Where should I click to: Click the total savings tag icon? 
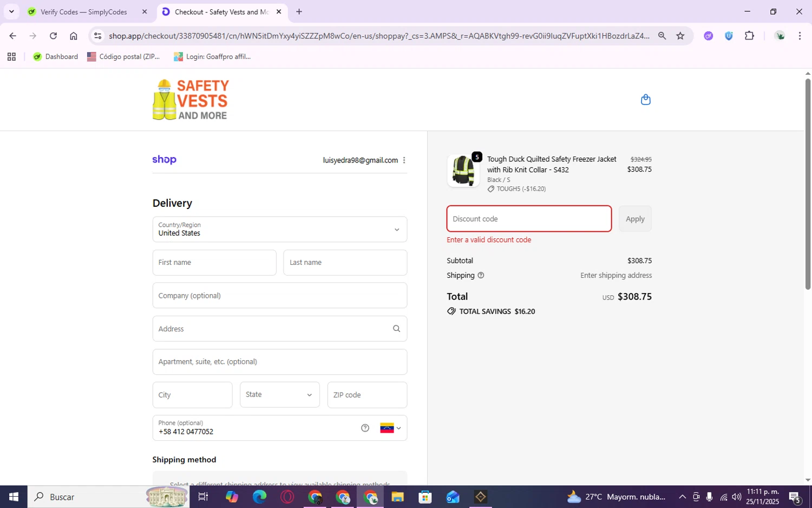tap(451, 311)
